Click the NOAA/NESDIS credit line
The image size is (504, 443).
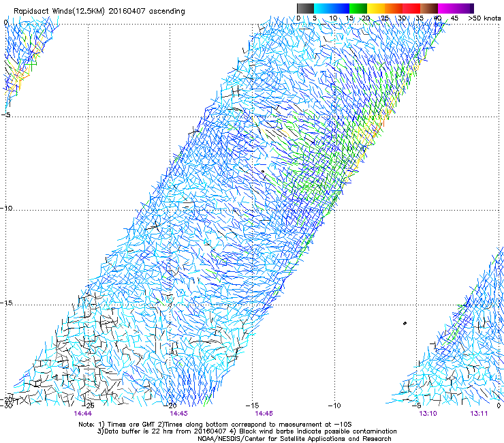coord(294,439)
